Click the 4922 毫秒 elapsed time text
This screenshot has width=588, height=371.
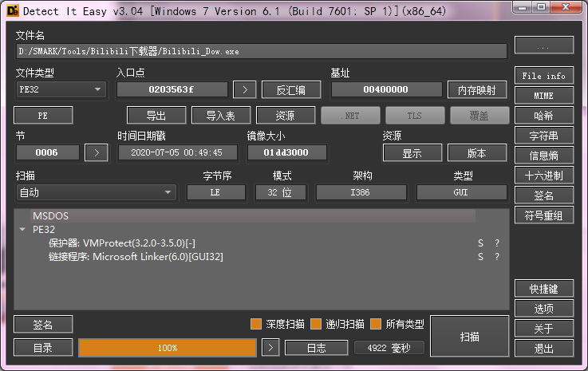click(x=389, y=348)
